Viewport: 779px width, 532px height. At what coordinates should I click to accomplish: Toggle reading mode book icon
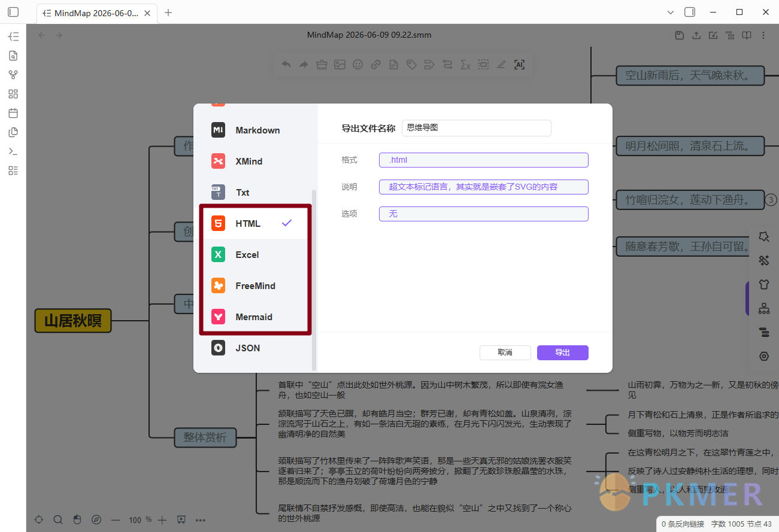click(x=747, y=35)
